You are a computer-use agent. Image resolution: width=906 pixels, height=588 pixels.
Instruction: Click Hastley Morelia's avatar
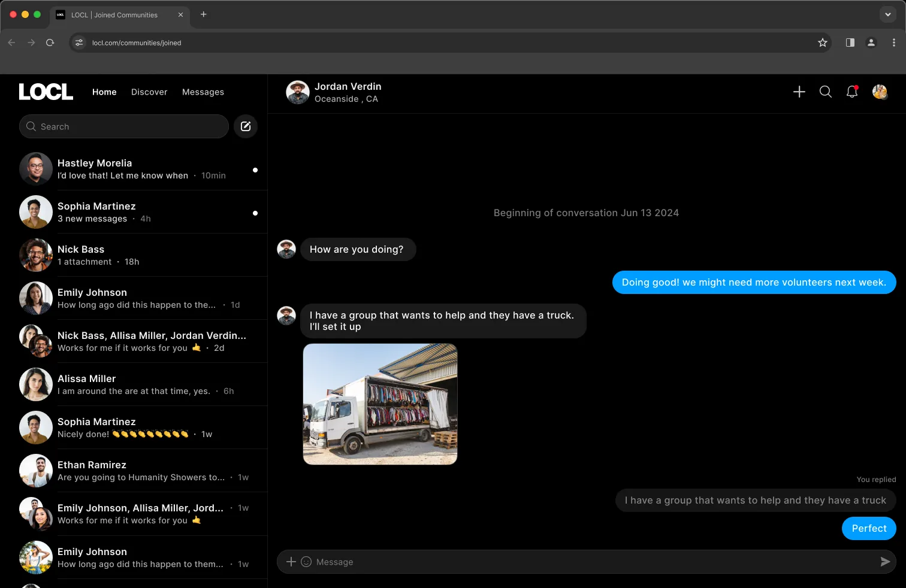(36, 169)
